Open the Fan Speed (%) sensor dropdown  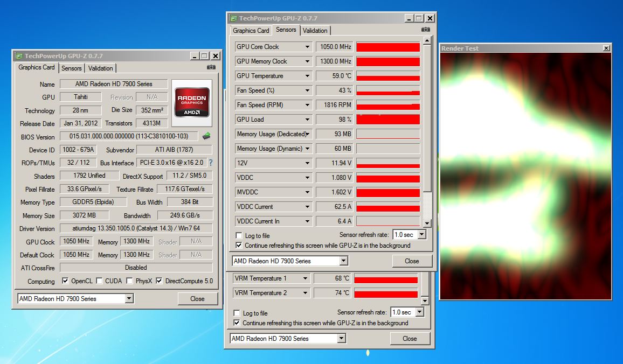tap(307, 90)
